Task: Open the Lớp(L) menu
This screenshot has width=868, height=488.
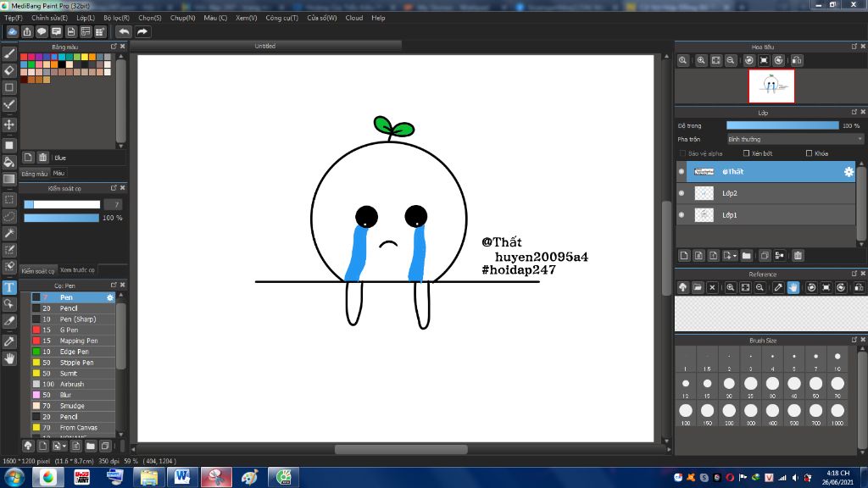Action: click(x=86, y=18)
